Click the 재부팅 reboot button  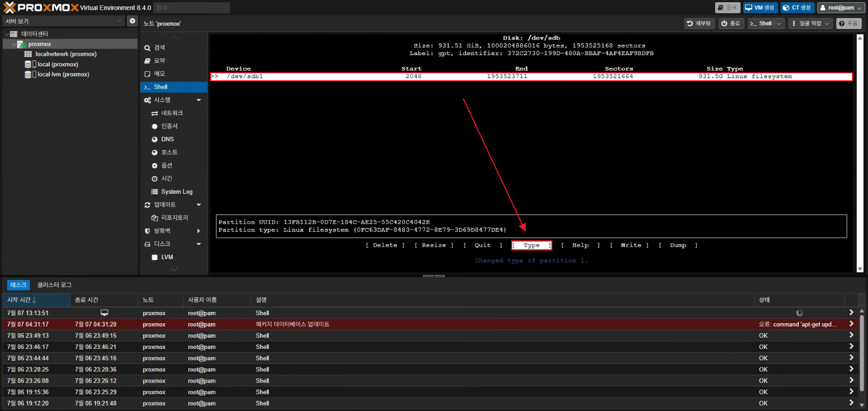[x=699, y=24]
